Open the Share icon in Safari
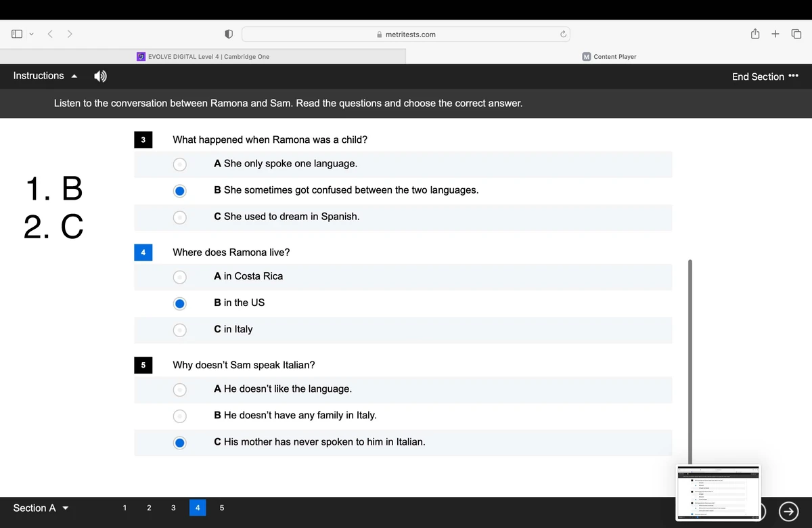This screenshot has width=812, height=528. 754,34
